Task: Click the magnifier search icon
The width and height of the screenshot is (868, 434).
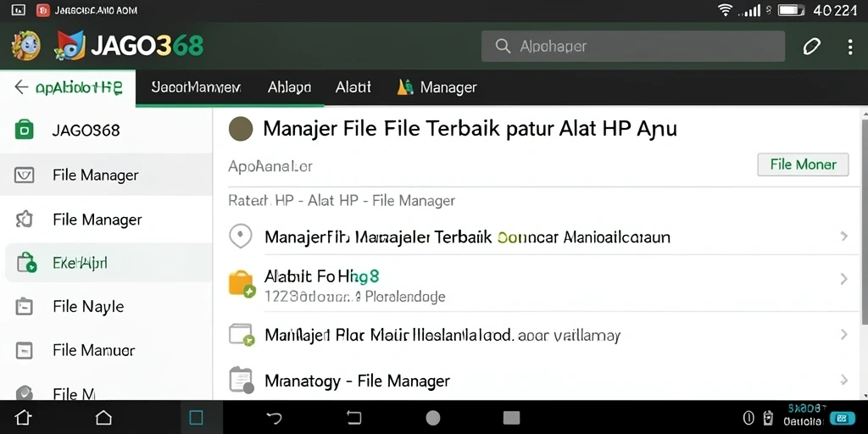Action: [x=503, y=46]
